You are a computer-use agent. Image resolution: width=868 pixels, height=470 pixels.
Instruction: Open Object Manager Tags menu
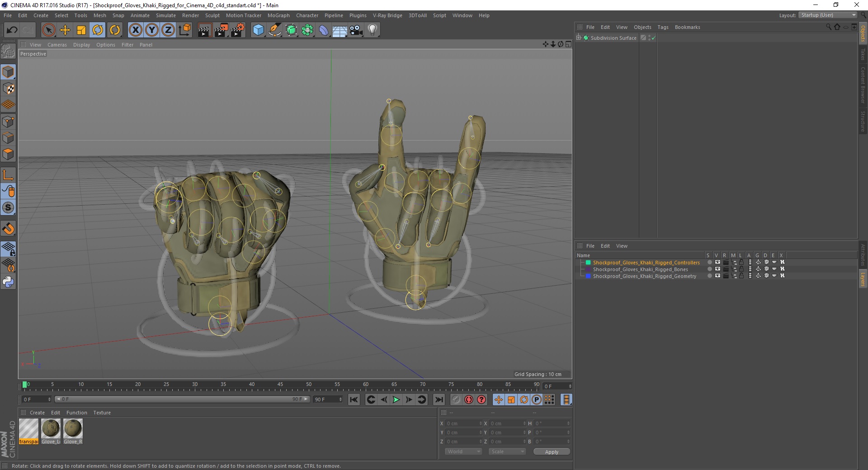coord(663,27)
